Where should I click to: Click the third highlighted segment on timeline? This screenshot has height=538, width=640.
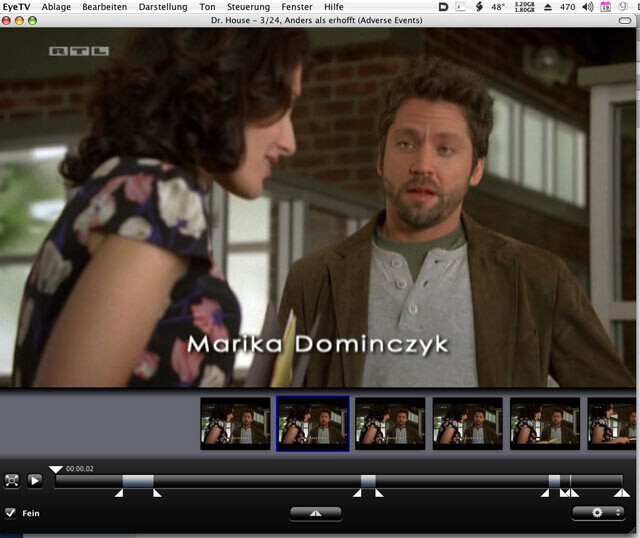554,481
